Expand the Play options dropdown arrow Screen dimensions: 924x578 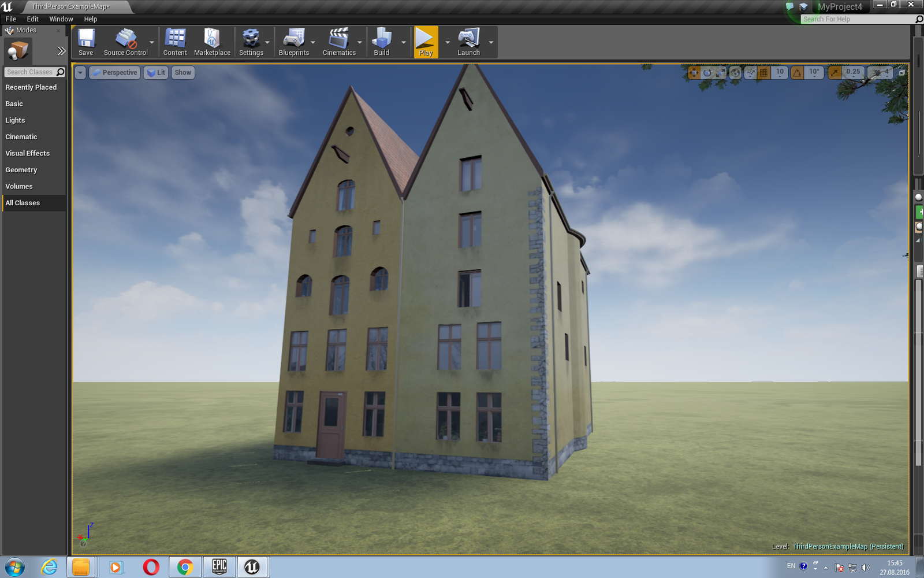pos(447,42)
